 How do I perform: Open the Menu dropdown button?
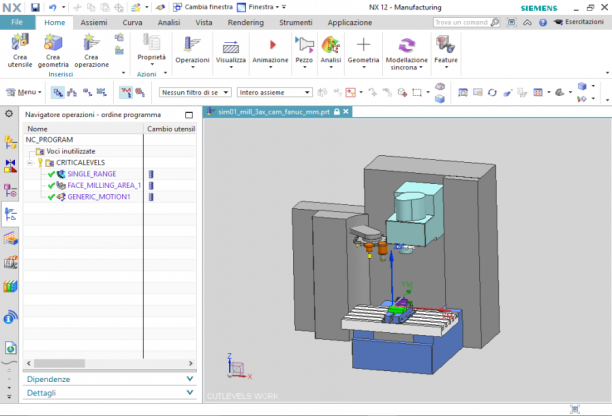point(24,92)
